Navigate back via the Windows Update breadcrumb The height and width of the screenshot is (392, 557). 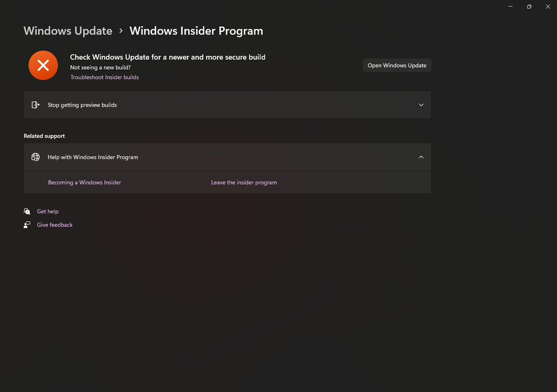(67, 31)
